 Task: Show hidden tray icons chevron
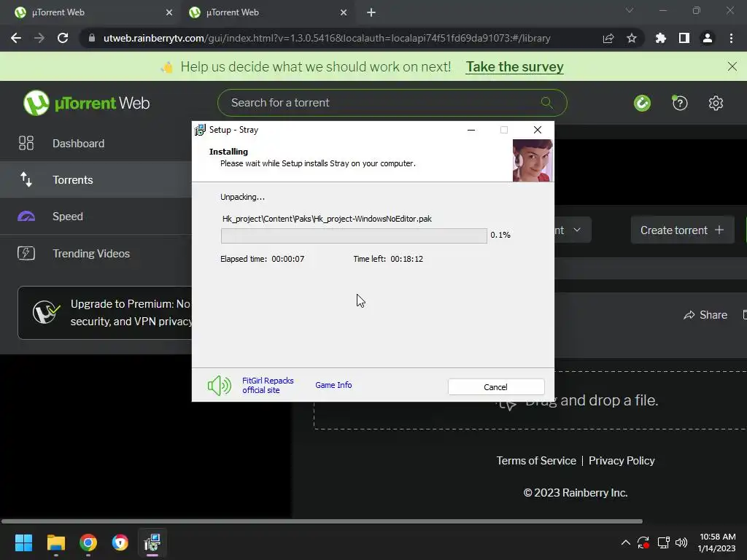[x=625, y=542]
